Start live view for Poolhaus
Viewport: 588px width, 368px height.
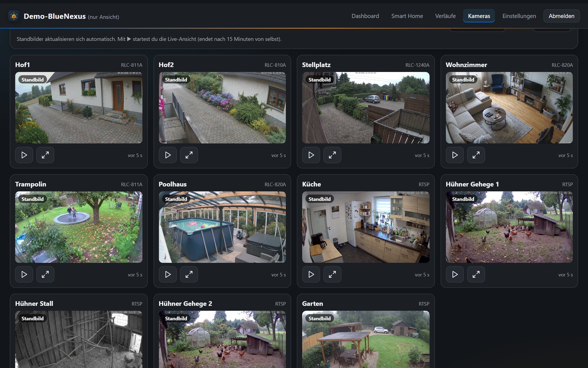point(168,274)
